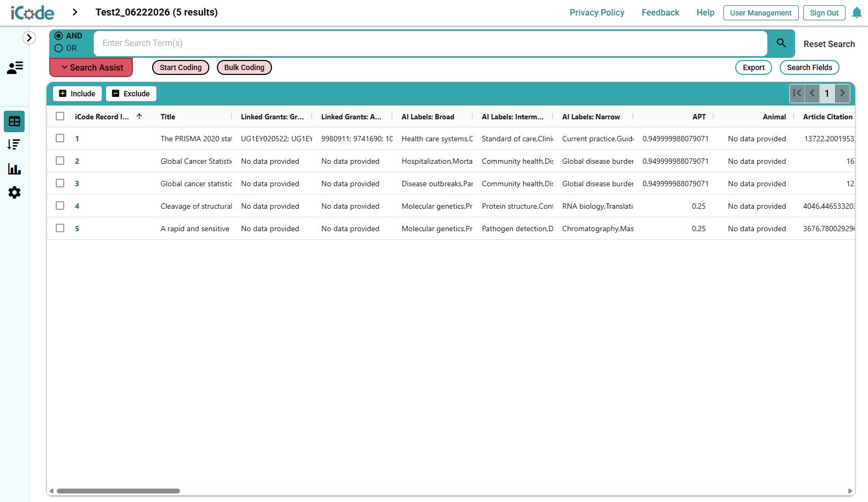Click the Bulk Coding button
868x502 pixels.
244,67
